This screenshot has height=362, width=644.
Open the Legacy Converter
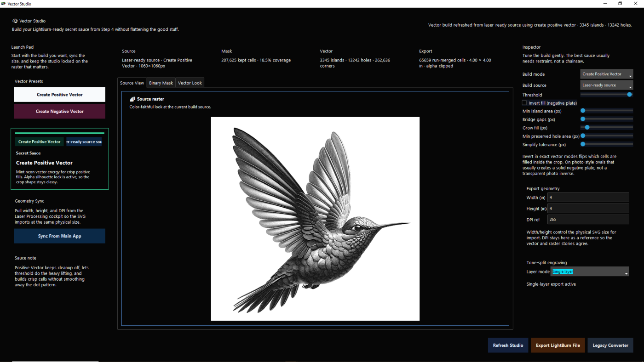[x=610, y=345]
